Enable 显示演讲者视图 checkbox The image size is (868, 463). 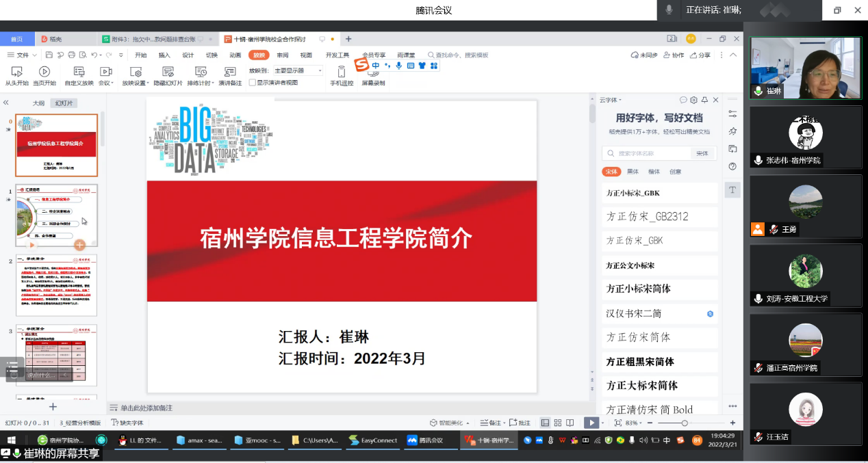pos(253,83)
